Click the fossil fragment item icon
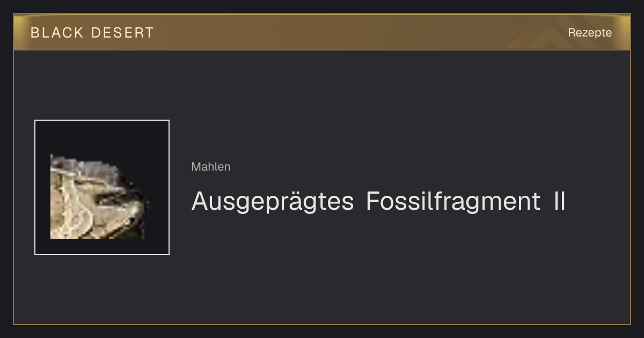 (99, 196)
